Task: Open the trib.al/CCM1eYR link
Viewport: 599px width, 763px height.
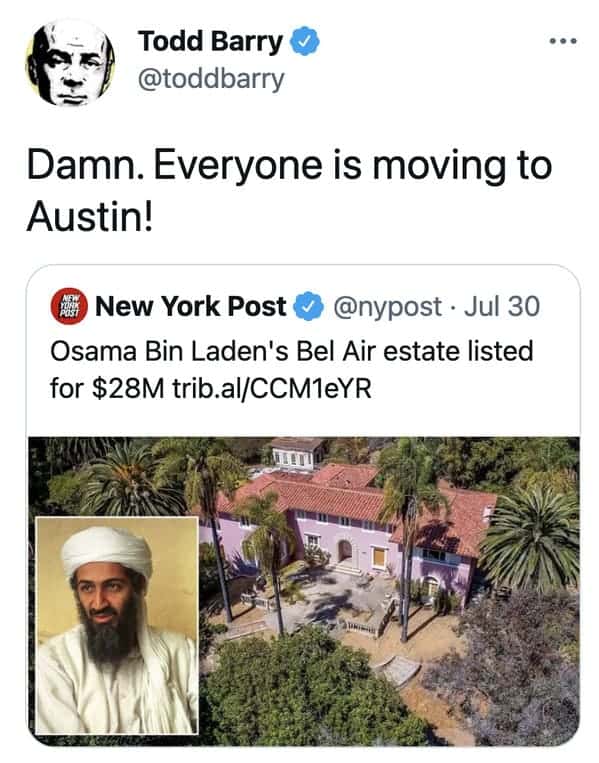Action: pyautogui.click(x=272, y=389)
